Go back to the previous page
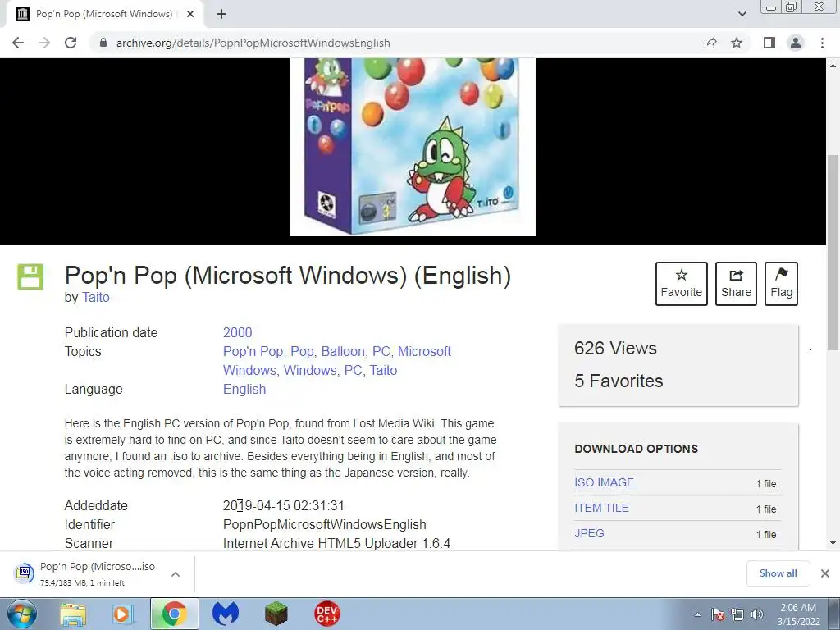This screenshot has width=840, height=630. click(x=18, y=43)
